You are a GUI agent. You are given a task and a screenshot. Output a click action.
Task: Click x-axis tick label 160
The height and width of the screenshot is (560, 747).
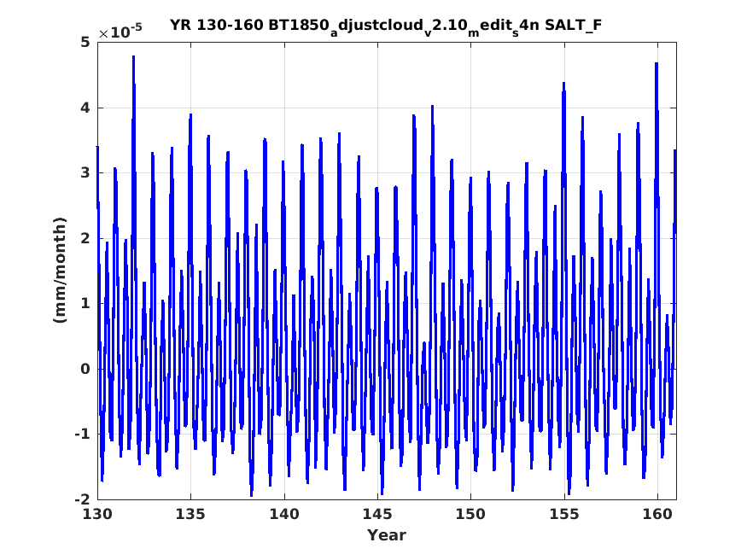click(657, 514)
